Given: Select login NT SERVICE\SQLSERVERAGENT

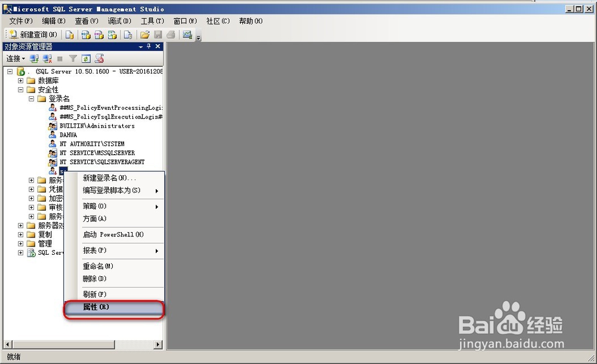Looking at the screenshot, I should [102, 162].
